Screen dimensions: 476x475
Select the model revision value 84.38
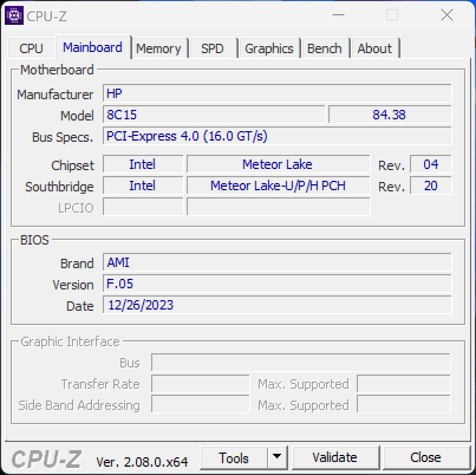tap(390, 115)
